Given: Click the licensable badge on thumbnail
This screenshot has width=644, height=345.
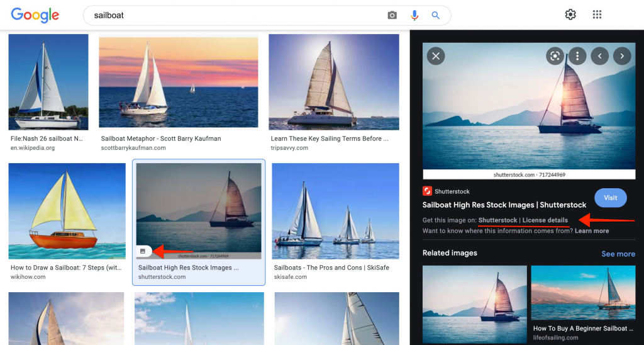Looking at the screenshot, I should click(x=143, y=251).
